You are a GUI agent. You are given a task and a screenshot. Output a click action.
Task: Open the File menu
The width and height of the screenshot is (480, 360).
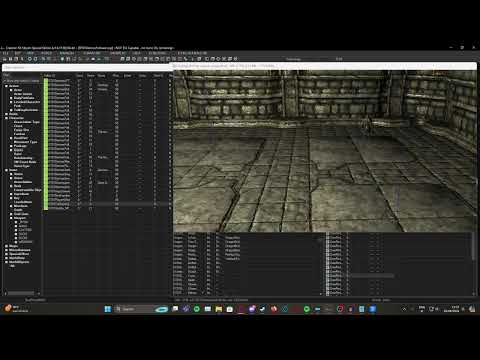5,53
